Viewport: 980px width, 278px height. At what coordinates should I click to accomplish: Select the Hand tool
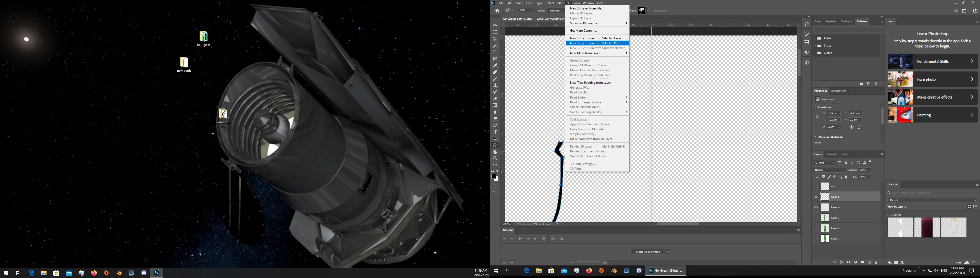(495, 152)
